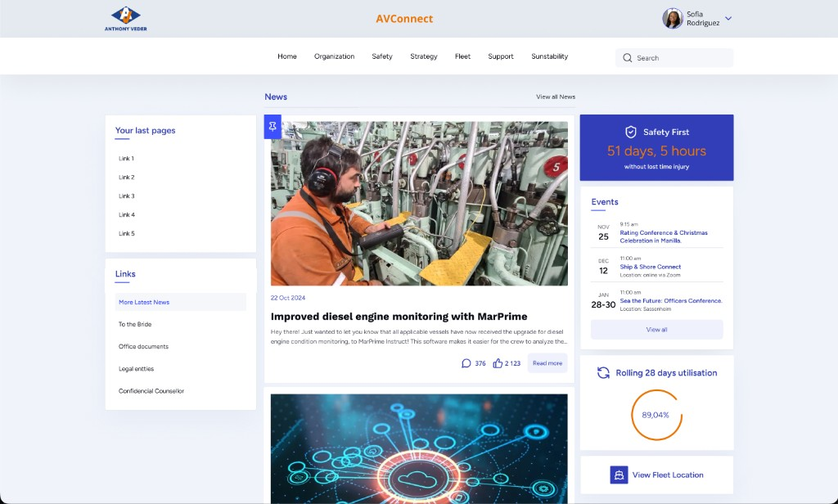Focus the Search input field
The width and height of the screenshot is (838, 504).
point(674,58)
